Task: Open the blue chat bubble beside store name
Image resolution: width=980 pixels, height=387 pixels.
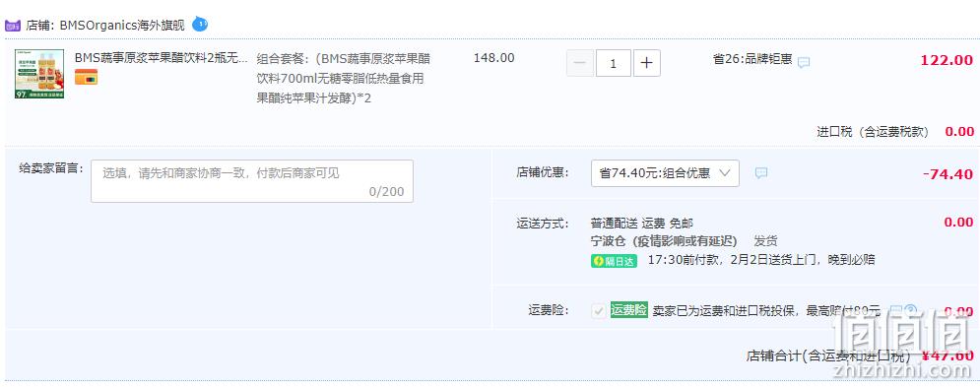Action: (199, 24)
